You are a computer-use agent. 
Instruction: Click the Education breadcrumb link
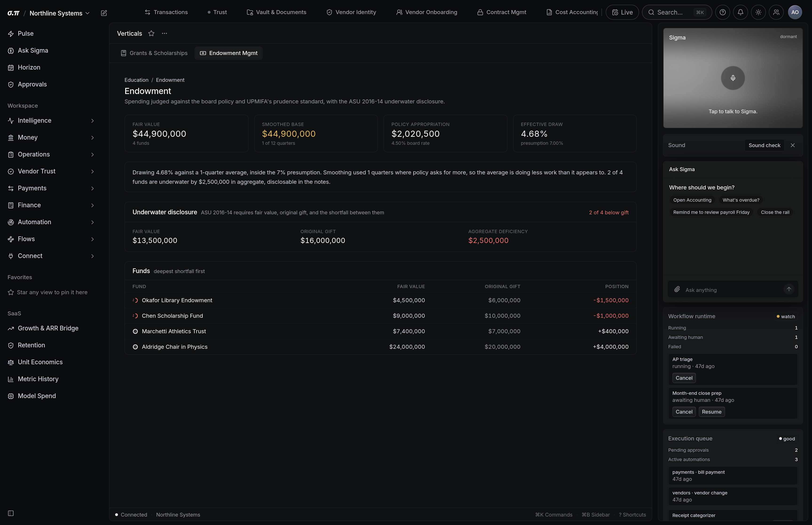click(136, 80)
